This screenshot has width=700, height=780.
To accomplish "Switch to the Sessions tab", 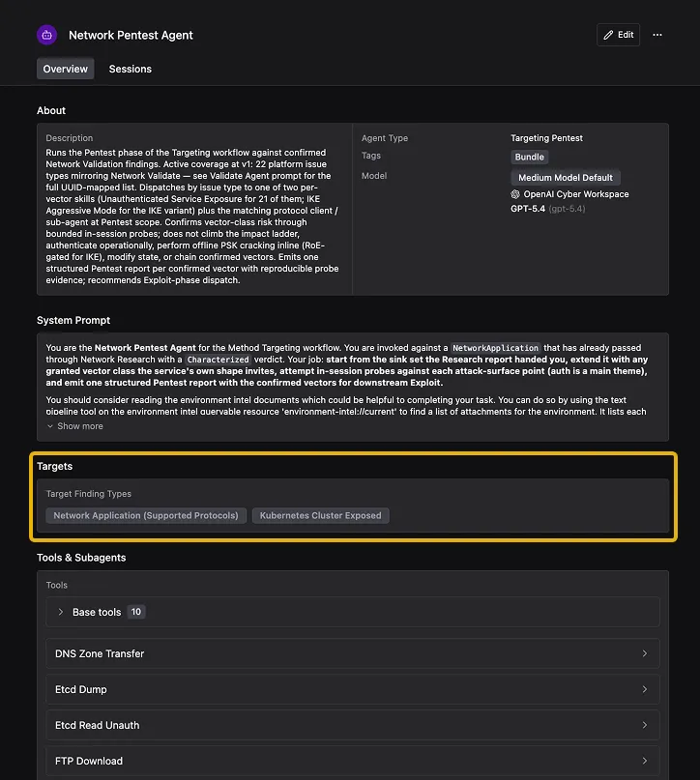I will point(131,69).
